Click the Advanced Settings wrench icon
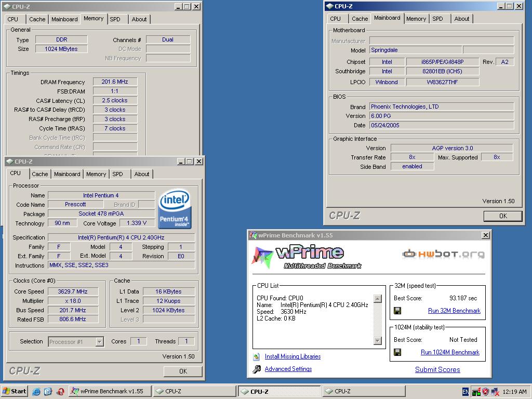Screen dimensions: 532x399 tap(257, 369)
